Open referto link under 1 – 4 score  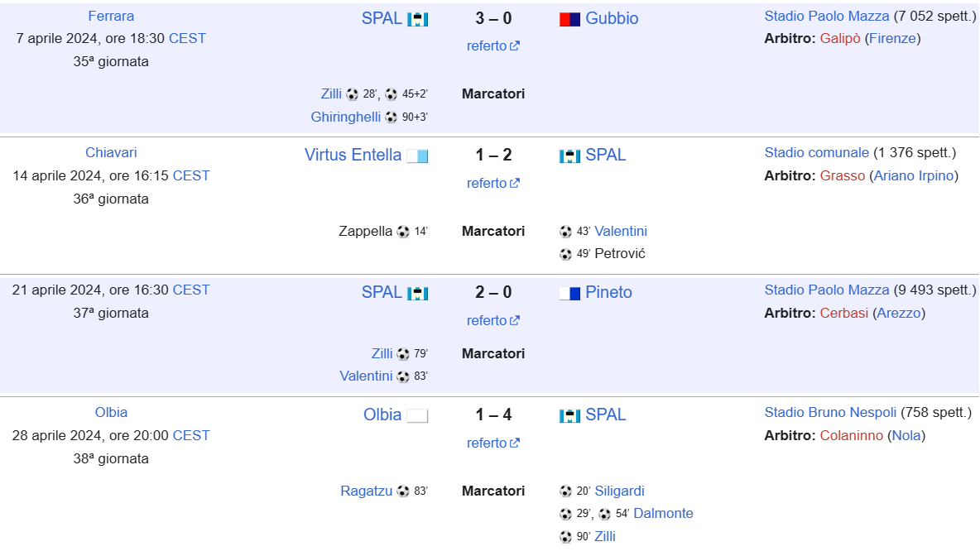487,443
